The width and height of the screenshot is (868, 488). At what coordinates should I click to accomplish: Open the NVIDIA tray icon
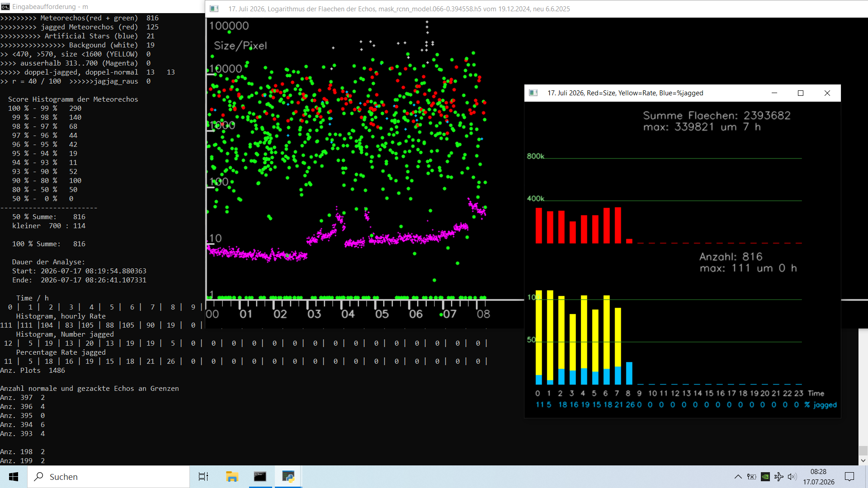(x=765, y=477)
